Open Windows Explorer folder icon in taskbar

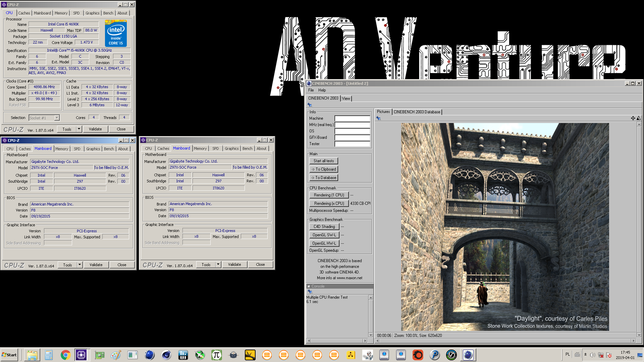pyautogui.click(x=32, y=355)
